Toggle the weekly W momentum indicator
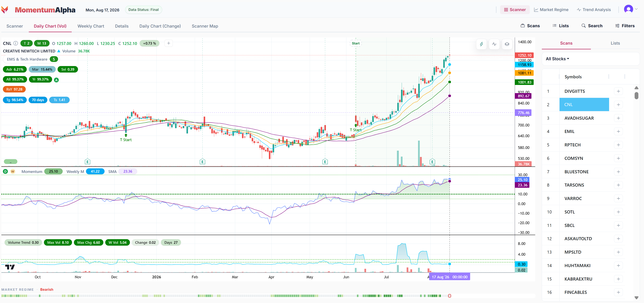The image size is (644, 303). (12, 171)
